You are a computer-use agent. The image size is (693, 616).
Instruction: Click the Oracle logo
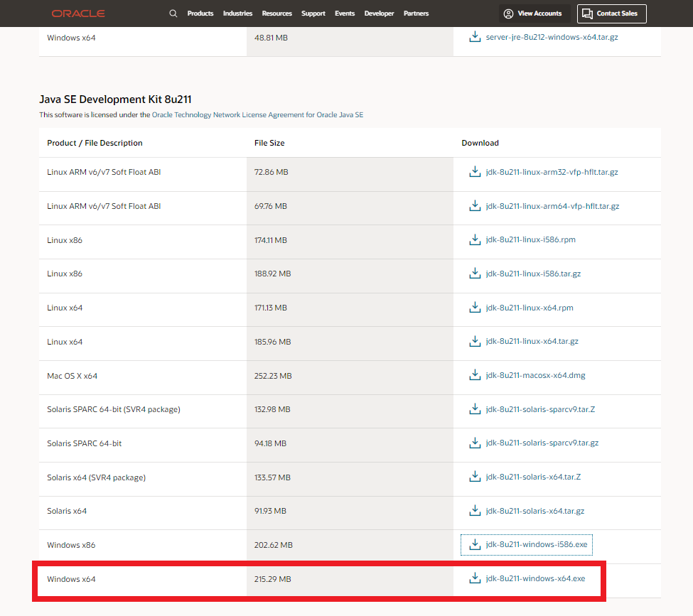click(x=78, y=13)
